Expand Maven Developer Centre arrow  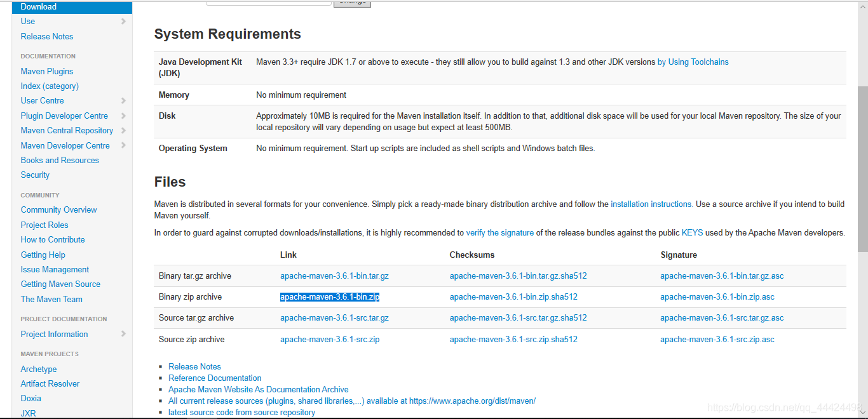[123, 146]
